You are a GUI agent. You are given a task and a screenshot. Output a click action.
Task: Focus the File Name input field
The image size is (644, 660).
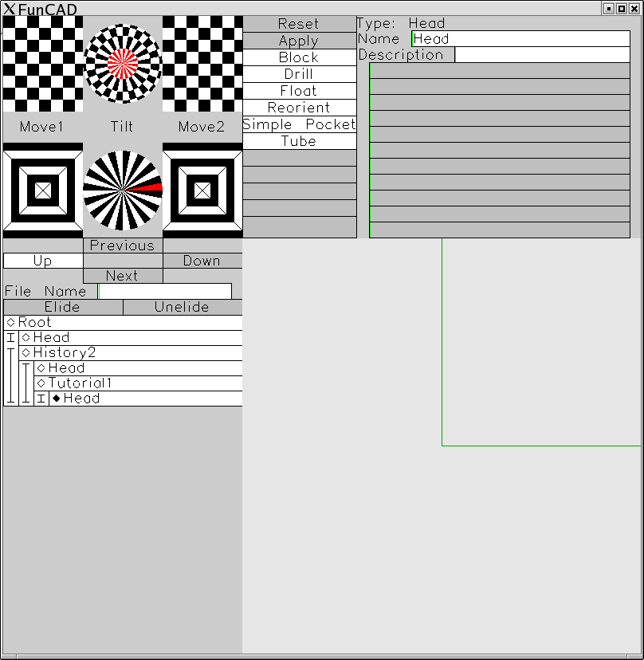pyautogui.click(x=165, y=291)
